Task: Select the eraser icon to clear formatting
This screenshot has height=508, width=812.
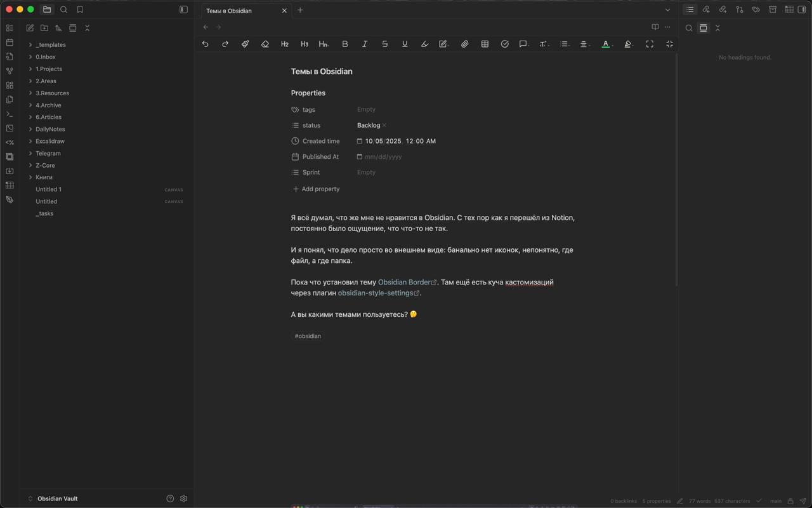Action: coord(265,44)
